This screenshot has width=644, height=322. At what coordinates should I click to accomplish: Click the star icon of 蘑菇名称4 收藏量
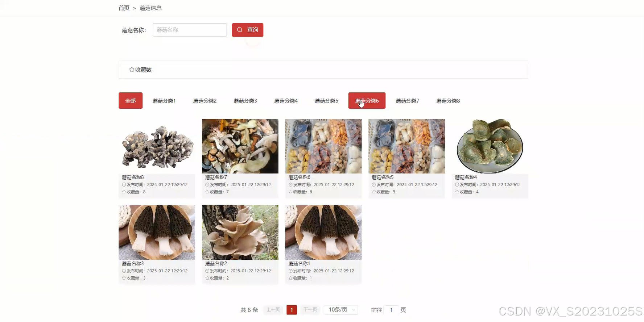click(x=457, y=192)
